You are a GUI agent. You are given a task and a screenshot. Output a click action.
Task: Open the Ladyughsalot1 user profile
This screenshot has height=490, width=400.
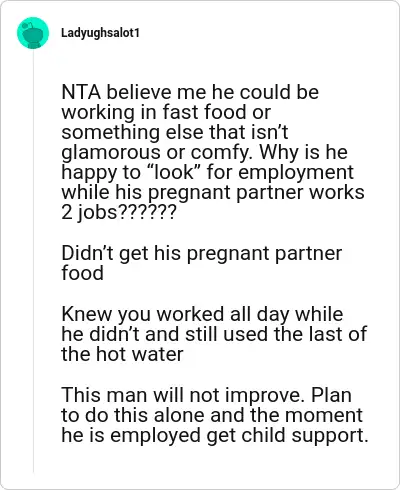point(100,33)
